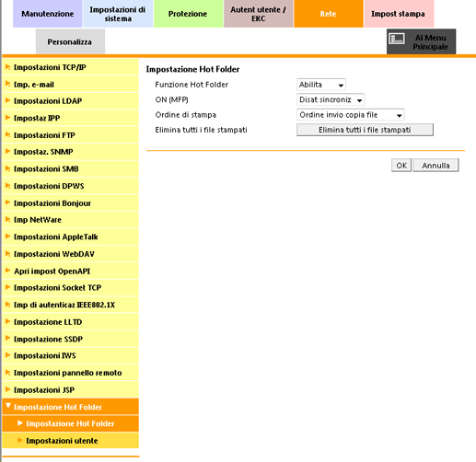This screenshot has width=476, height=462.
Task: Click Elimina tutti i file stampati button
Action: click(x=365, y=130)
